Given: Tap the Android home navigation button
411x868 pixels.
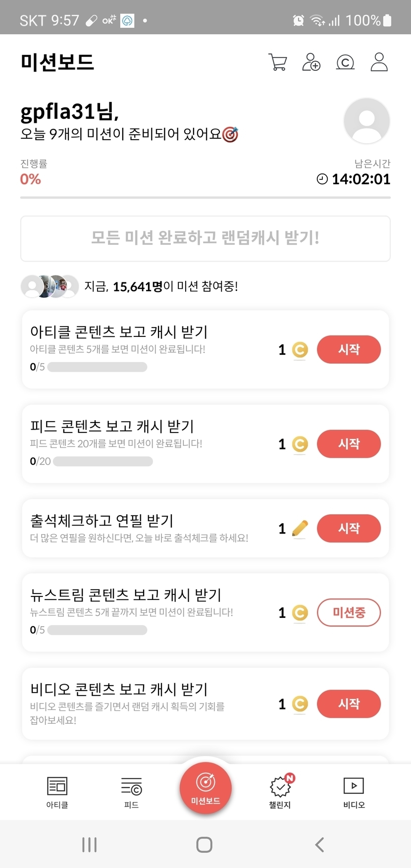Looking at the screenshot, I should pyautogui.click(x=205, y=845).
